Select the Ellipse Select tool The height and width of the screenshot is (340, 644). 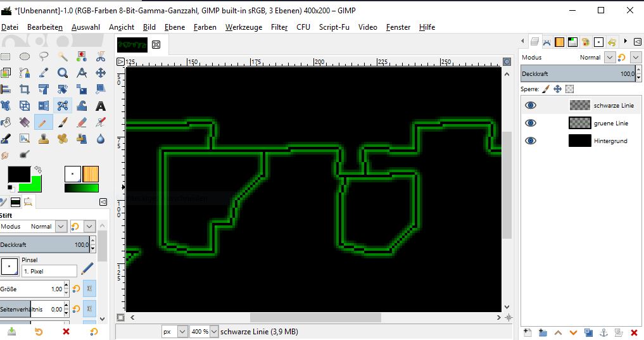tap(25, 57)
